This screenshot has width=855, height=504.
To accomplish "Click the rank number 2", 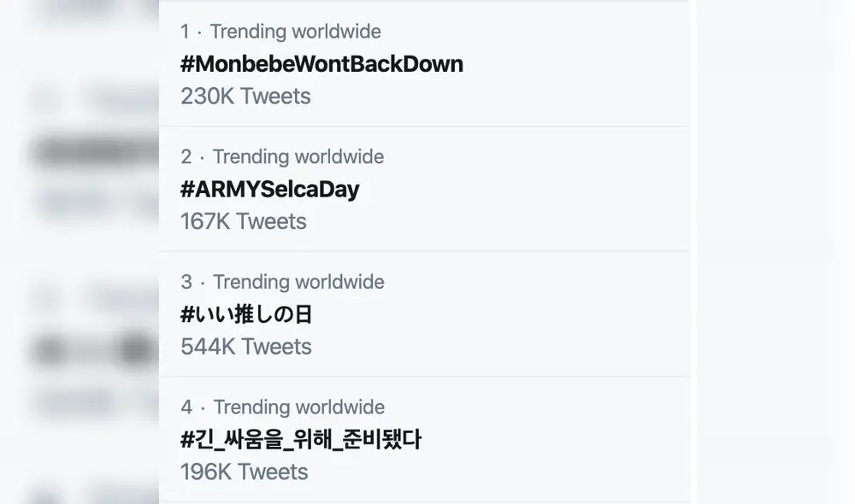I will click(186, 157).
